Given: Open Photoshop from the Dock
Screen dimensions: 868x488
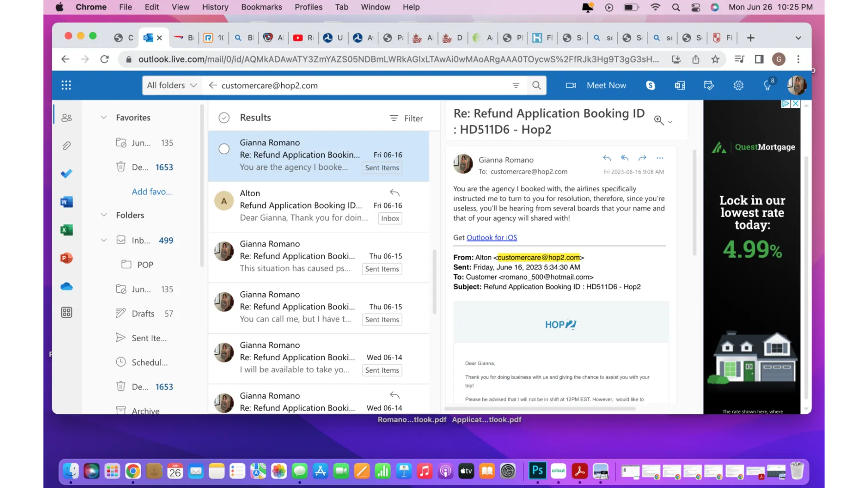Looking at the screenshot, I should tap(537, 471).
